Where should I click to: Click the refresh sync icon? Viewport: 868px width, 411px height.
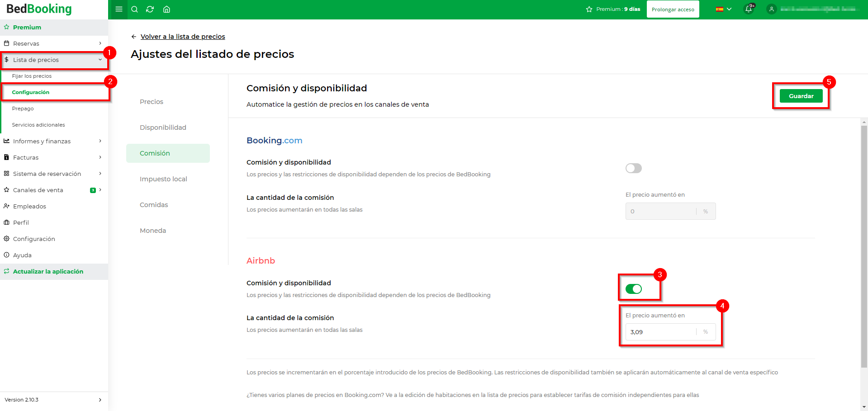click(150, 9)
